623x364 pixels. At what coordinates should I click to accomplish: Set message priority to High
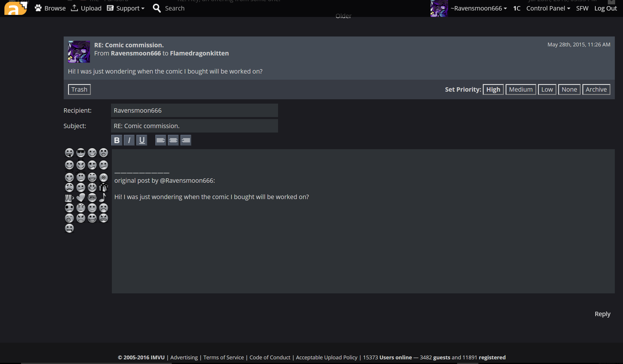coord(493,89)
